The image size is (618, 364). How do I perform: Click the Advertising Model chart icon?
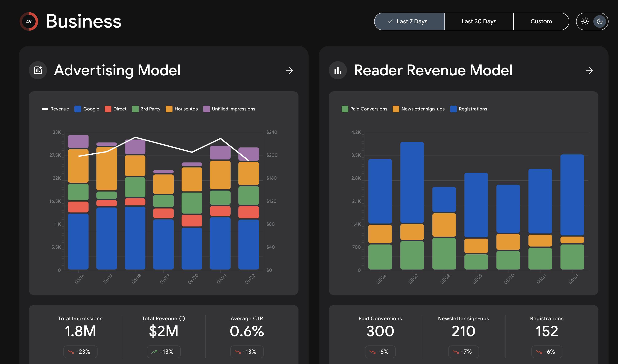tap(38, 70)
